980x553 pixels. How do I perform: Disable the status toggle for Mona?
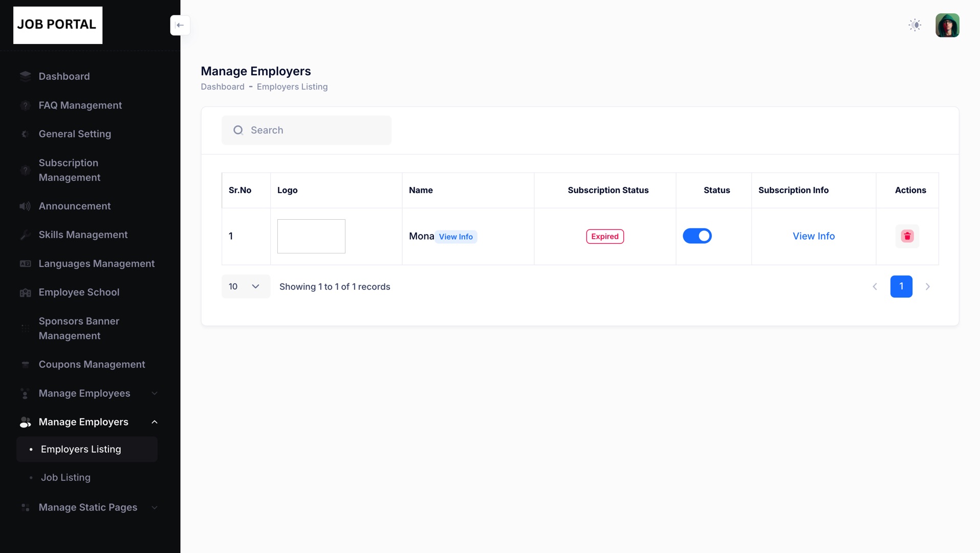click(x=697, y=236)
